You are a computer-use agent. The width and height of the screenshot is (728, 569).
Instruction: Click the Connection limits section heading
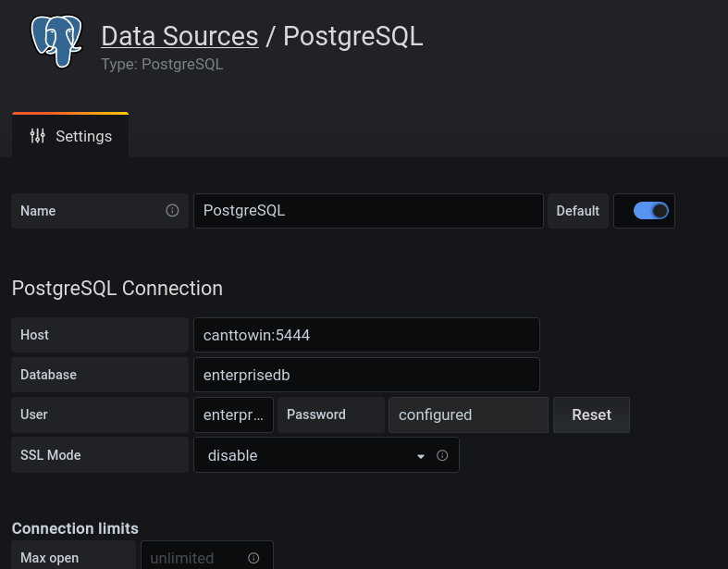75,528
